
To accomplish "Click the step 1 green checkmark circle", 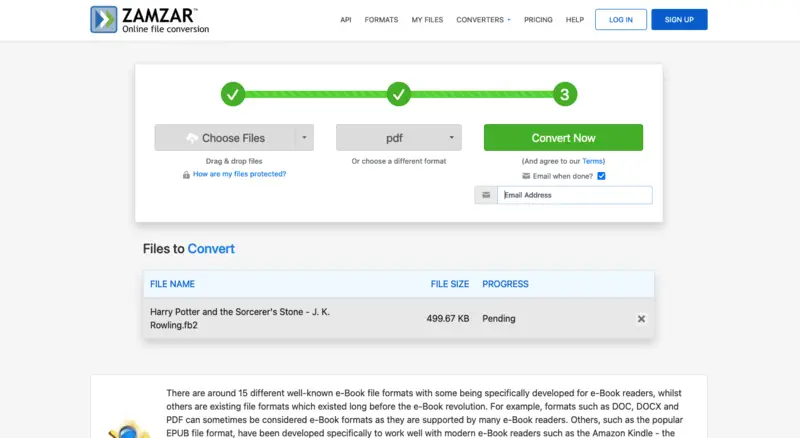I will pyautogui.click(x=233, y=94).
